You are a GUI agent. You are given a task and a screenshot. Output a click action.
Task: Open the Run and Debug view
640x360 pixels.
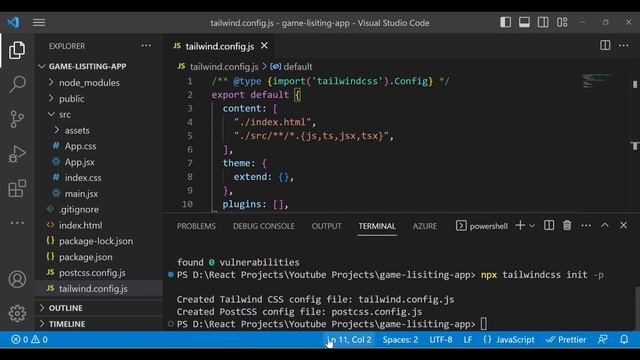17,154
